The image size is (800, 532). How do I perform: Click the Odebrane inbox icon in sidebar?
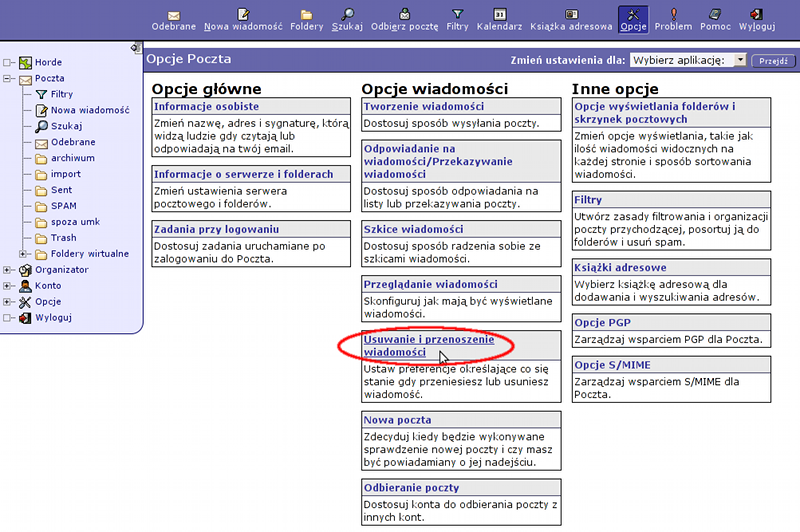(41, 143)
